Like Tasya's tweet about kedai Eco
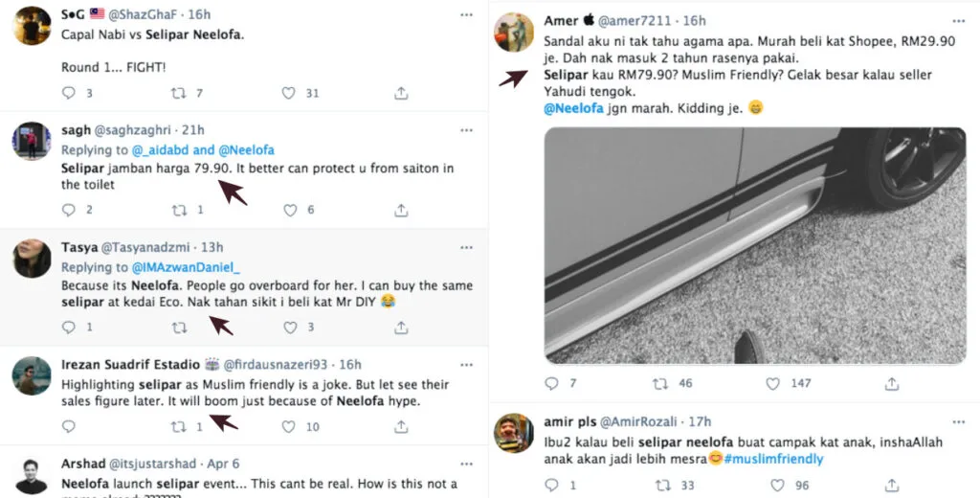 coord(288,328)
